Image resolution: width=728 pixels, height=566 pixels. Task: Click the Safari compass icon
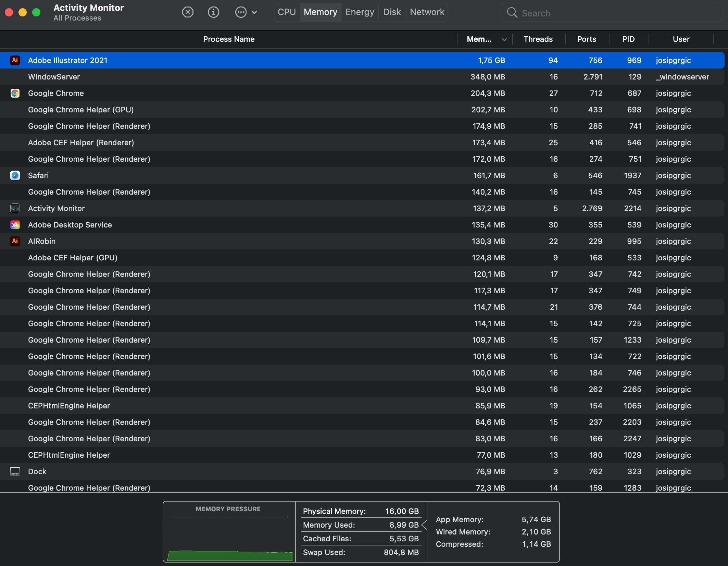(15, 175)
